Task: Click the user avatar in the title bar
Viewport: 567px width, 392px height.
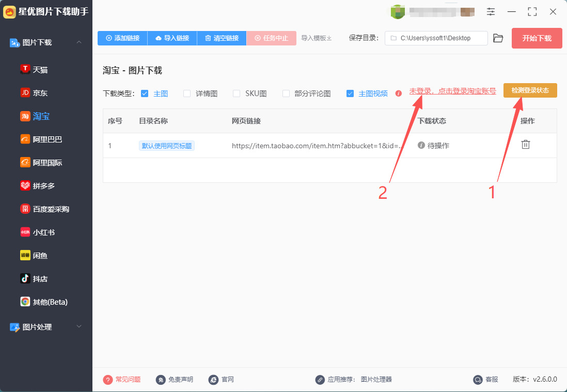Action: click(x=398, y=12)
